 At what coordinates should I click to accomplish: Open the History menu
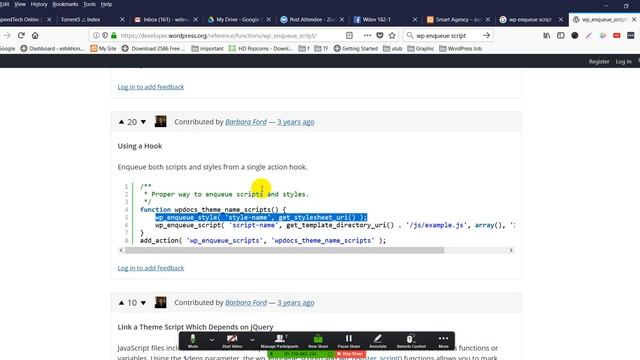coord(39,4)
